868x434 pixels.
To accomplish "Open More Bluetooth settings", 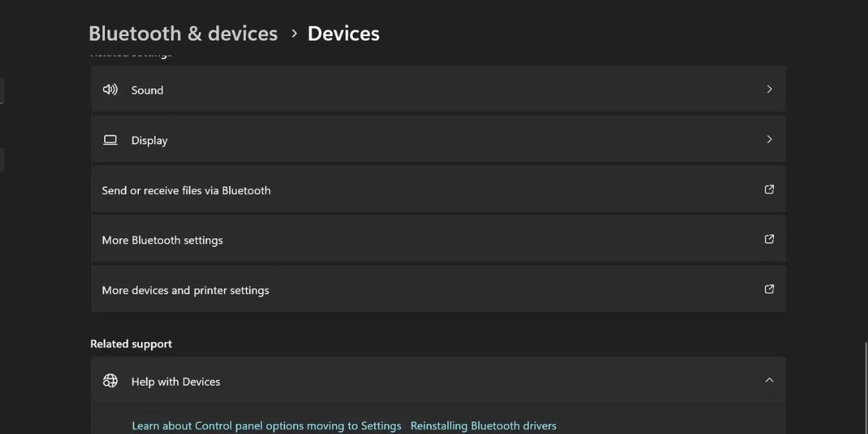I will [438, 239].
